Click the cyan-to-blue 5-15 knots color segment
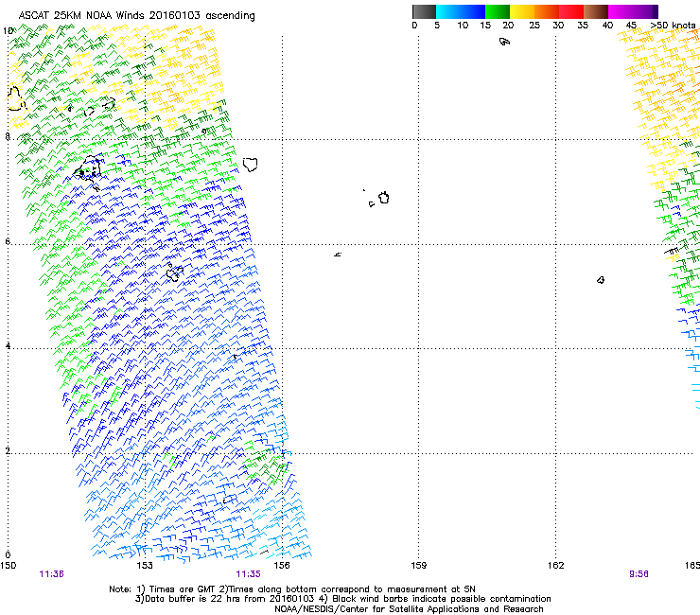 pos(461,11)
